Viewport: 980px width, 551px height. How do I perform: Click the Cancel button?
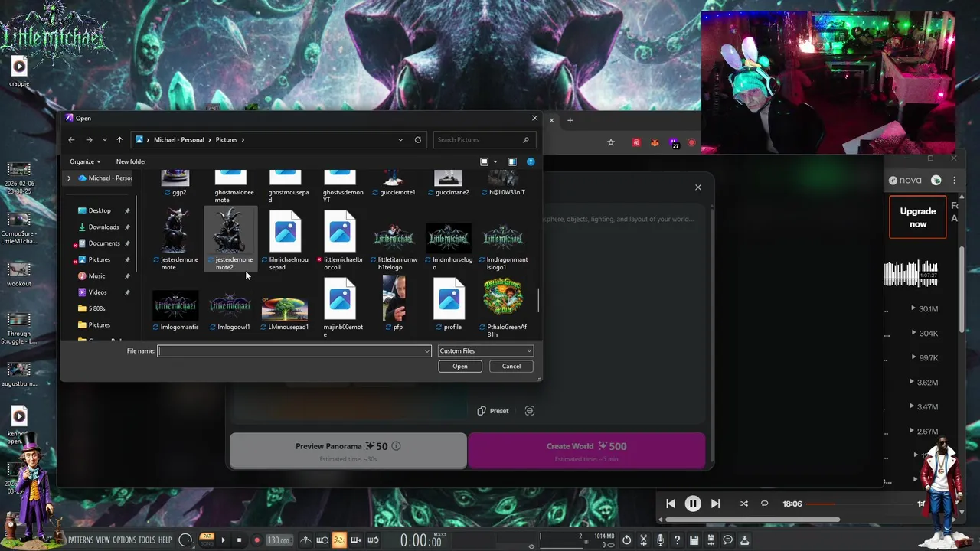511,366
